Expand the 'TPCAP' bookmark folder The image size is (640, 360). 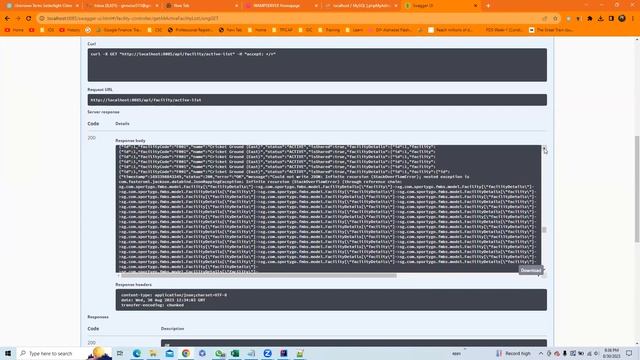point(282,30)
